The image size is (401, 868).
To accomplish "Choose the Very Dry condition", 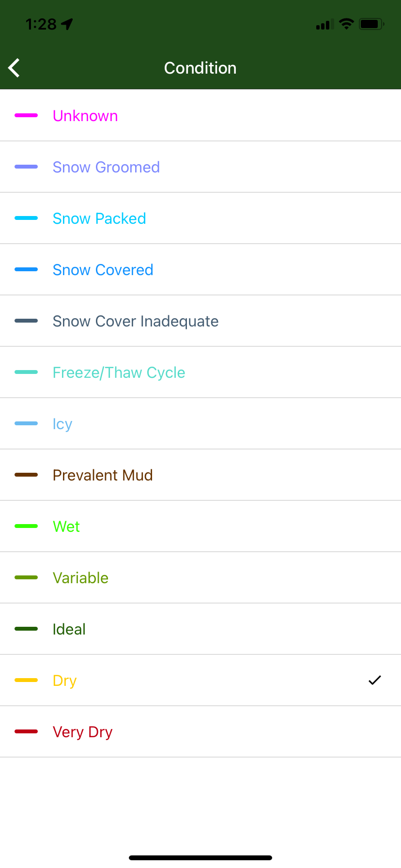I will point(200,732).
